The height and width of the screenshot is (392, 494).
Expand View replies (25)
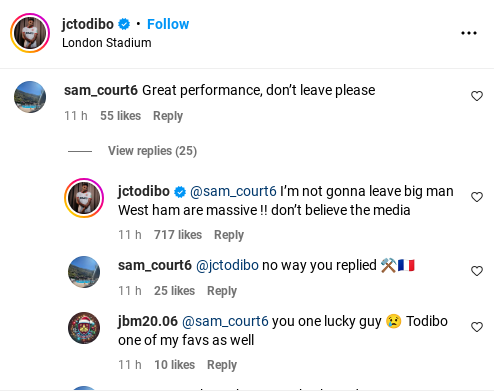152,151
